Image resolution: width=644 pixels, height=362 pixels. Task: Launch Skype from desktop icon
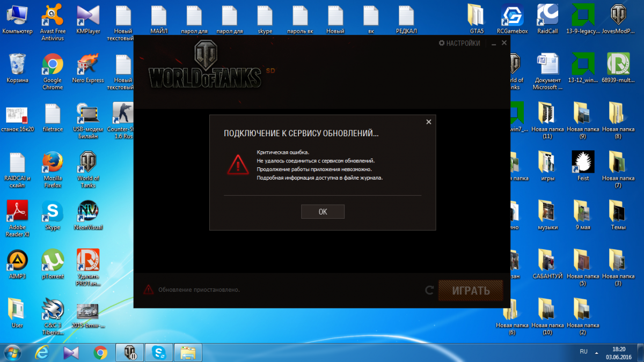pos(53,215)
